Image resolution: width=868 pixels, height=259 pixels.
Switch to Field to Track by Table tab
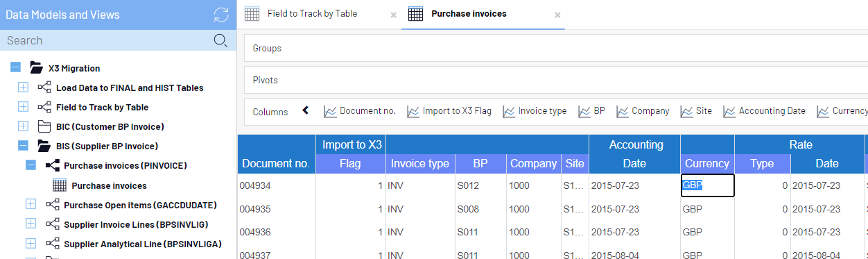312,13
